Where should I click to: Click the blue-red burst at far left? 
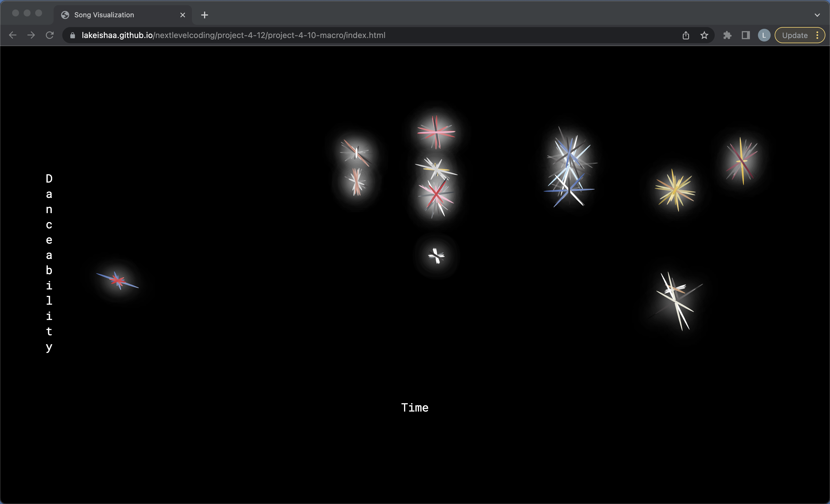(x=117, y=281)
